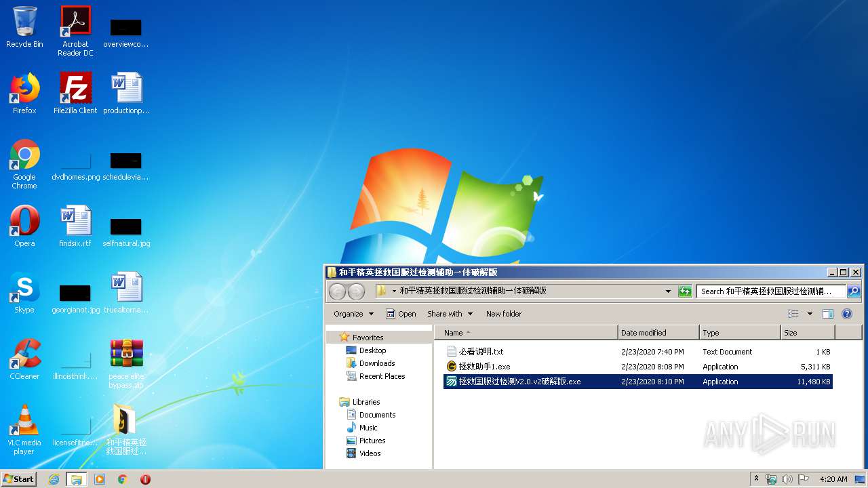Open VLC media player shortcut
Viewport: 868px width, 488px height.
coord(24,430)
